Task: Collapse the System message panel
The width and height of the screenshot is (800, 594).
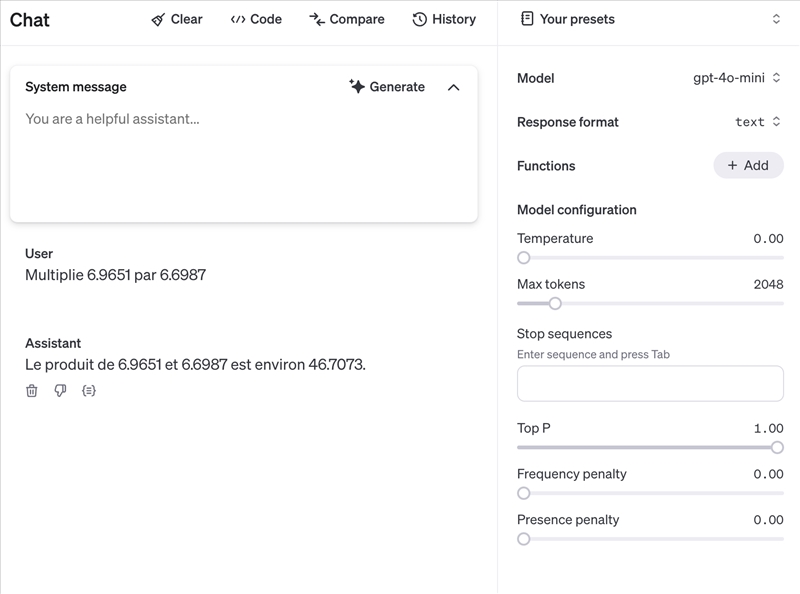Action: (x=454, y=87)
